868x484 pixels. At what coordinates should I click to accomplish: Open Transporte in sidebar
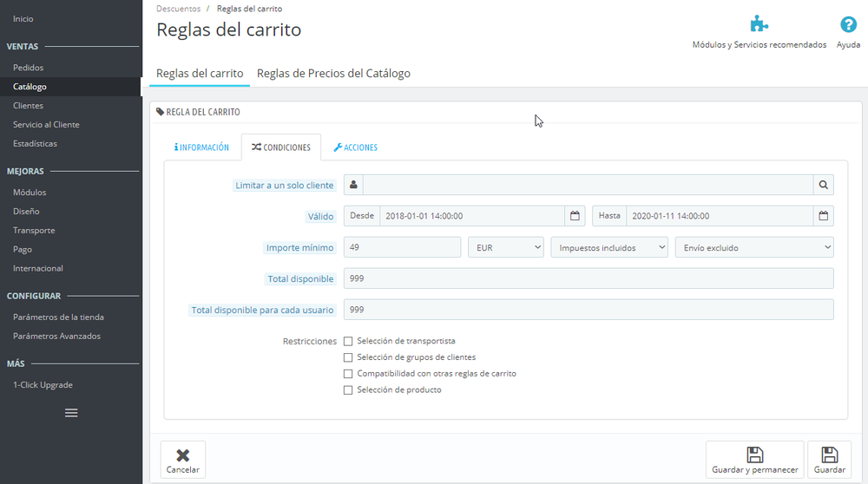tap(35, 230)
